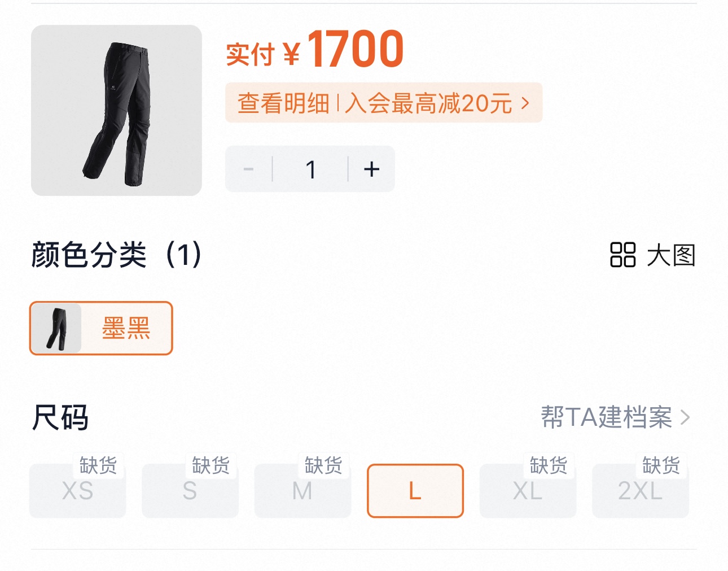The height and width of the screenshot is (571, 728).
Task: Switch to 大图 view
Action: pos(653,255)
